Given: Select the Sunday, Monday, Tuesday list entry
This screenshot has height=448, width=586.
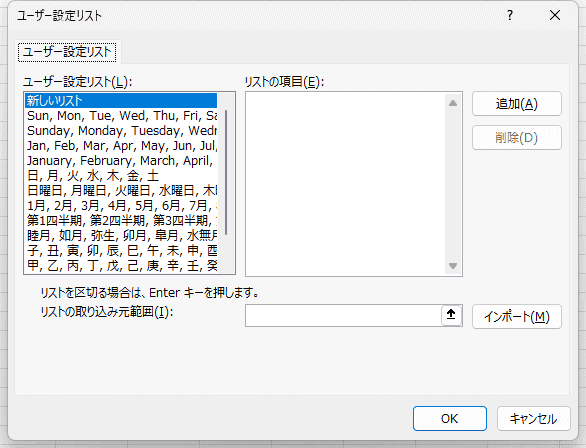Looking at the screenshot, I should [x=121, y=131].
